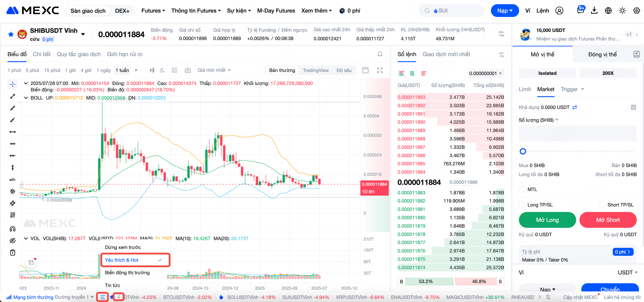Image resolution: width=644 pixels, height=302 pixels.
Task: Open the order book precision 0.000000001 dropdown
Action: (x=485, y=74)
